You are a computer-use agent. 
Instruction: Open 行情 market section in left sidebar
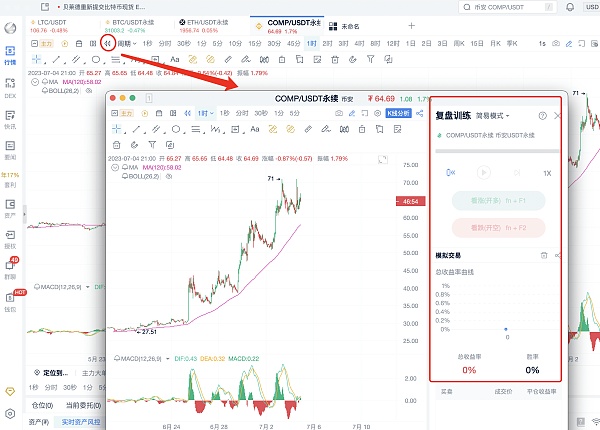tap(10, 55)
